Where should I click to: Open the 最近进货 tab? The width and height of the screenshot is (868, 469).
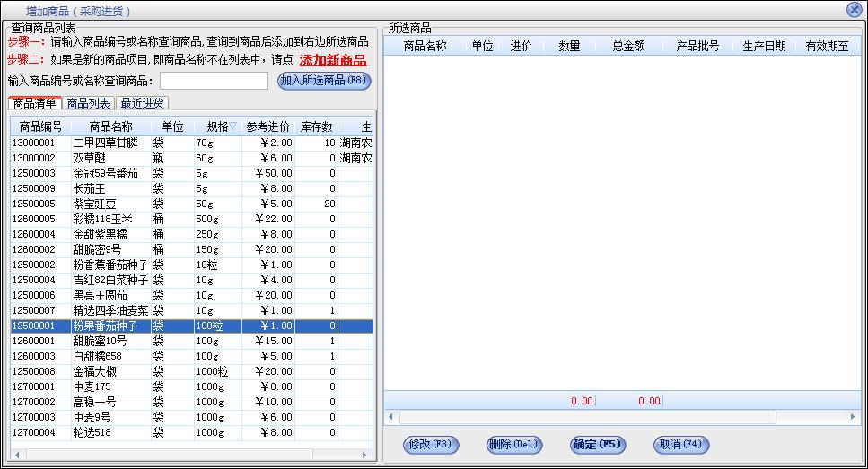coord(143,103)
